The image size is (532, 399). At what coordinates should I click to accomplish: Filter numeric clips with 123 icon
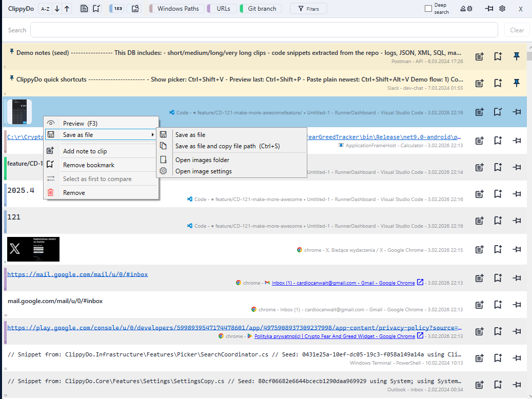(x=117, y=8)
